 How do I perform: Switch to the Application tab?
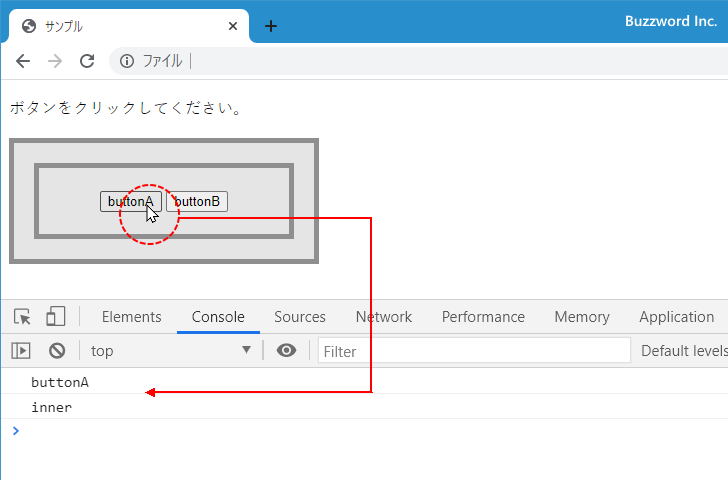pos(677,317)
